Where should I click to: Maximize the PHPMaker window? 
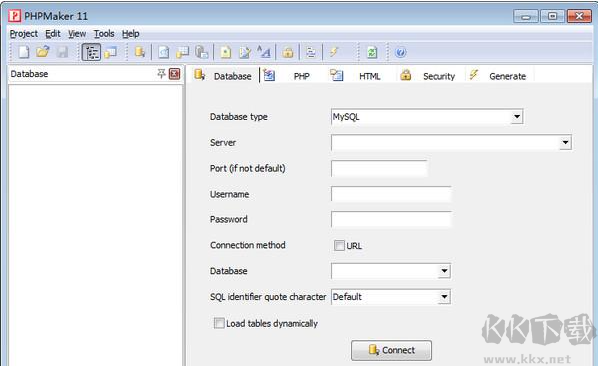552,16
